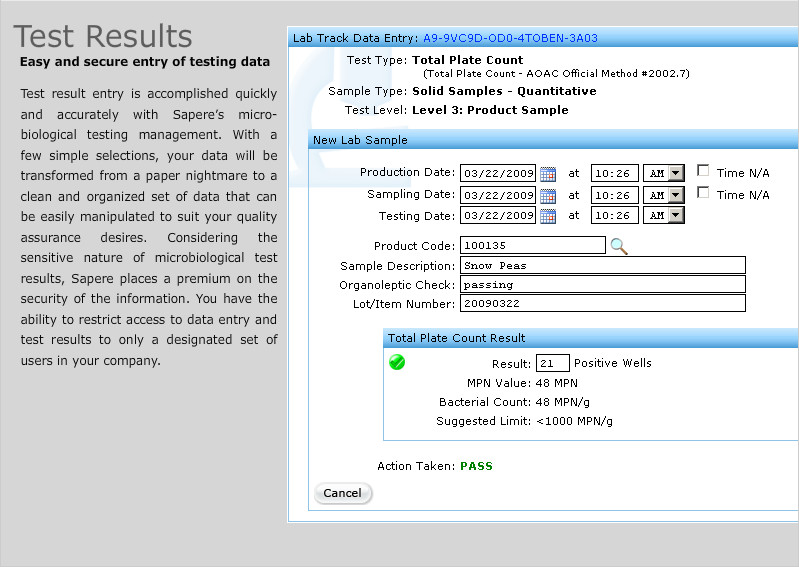Click 'Easy and secure entry of testing data'
The image size is (799, 567).
point(145,62)
